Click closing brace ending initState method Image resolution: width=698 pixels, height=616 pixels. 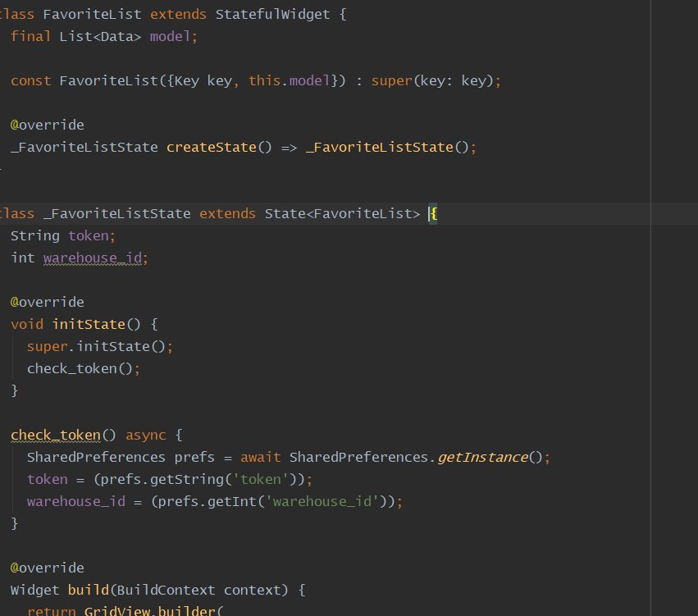coord(14,390)
